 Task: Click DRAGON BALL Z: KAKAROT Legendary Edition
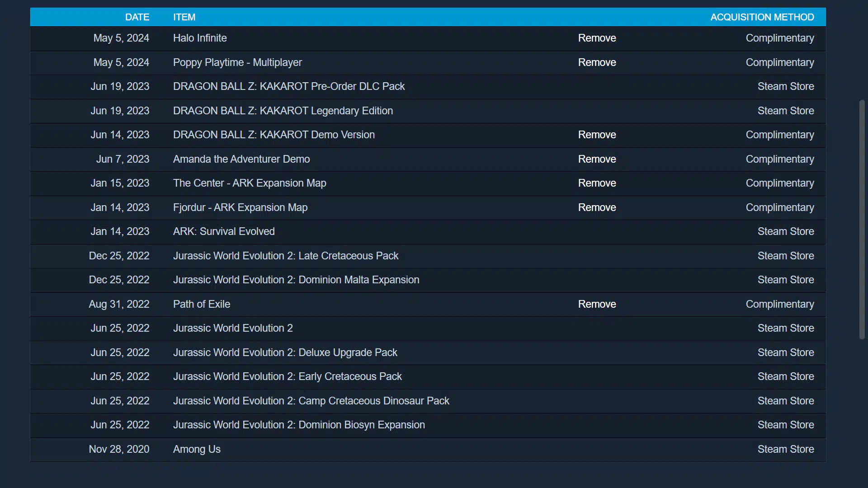coord(283,111)
